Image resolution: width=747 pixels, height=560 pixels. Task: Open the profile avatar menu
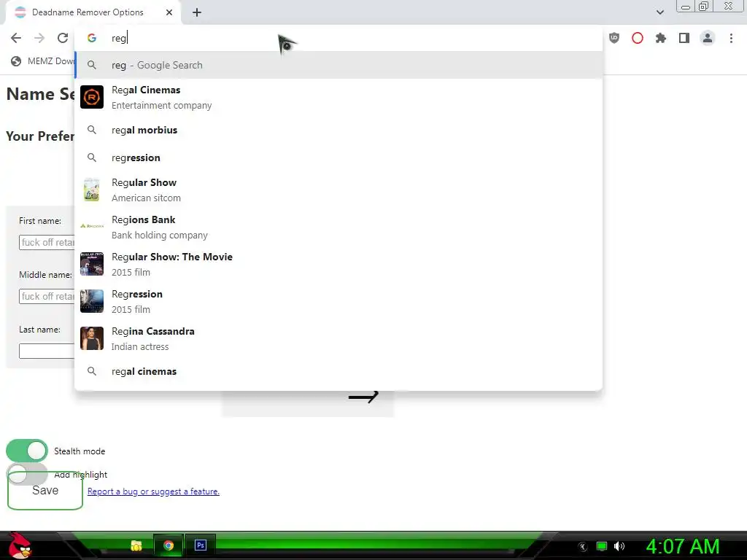708,38
